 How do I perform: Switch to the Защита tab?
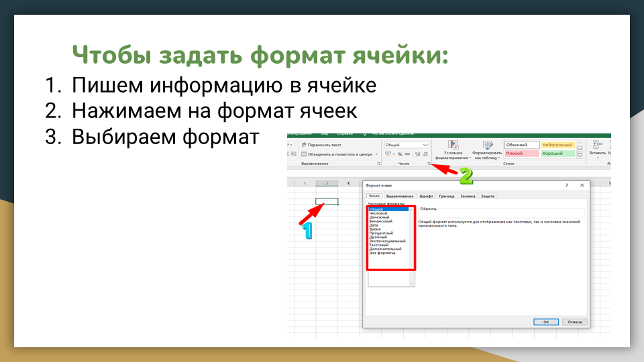click(x=488, y=196)
